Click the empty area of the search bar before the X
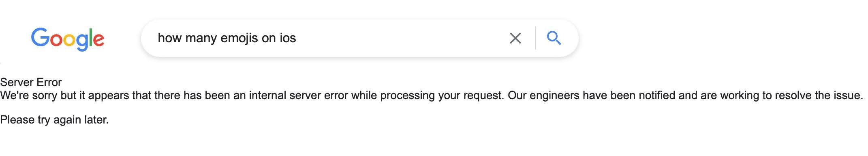The height and width of the screenshot is (156, 868). click(x=401, y=38)
